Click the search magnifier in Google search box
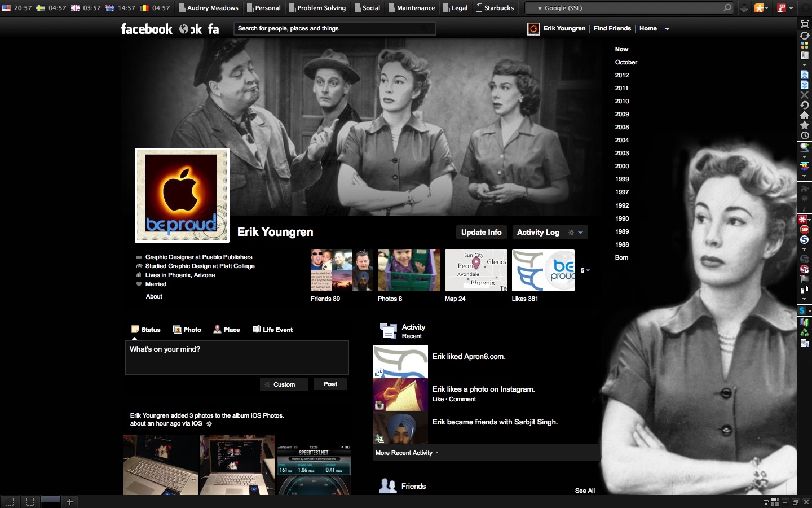This screenshot has width=812, height=508. [x=727, y=8]
